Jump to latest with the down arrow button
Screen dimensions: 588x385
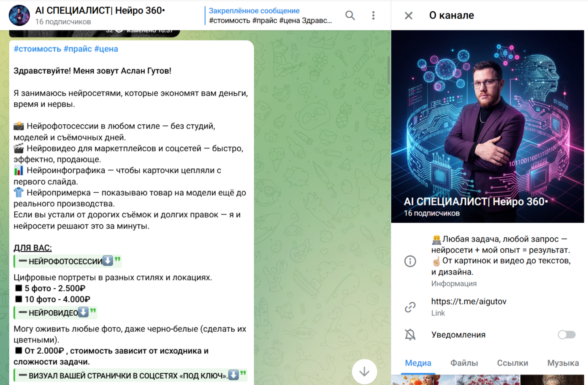364,372
